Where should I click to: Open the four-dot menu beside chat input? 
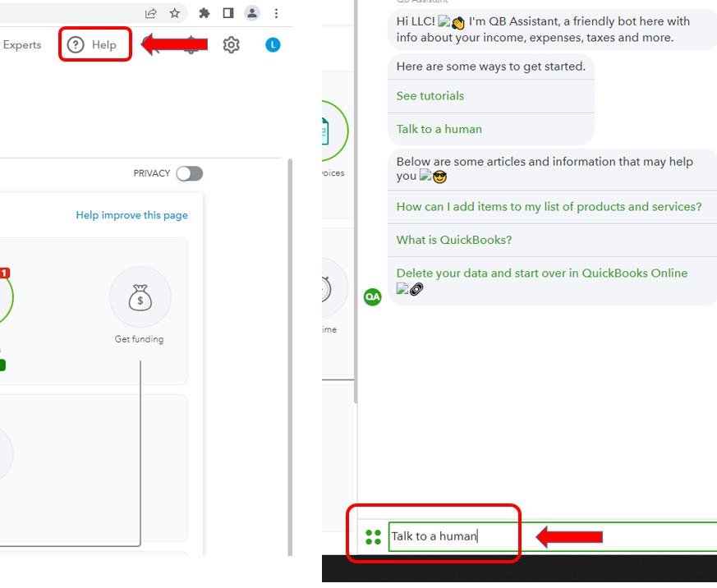373,536
